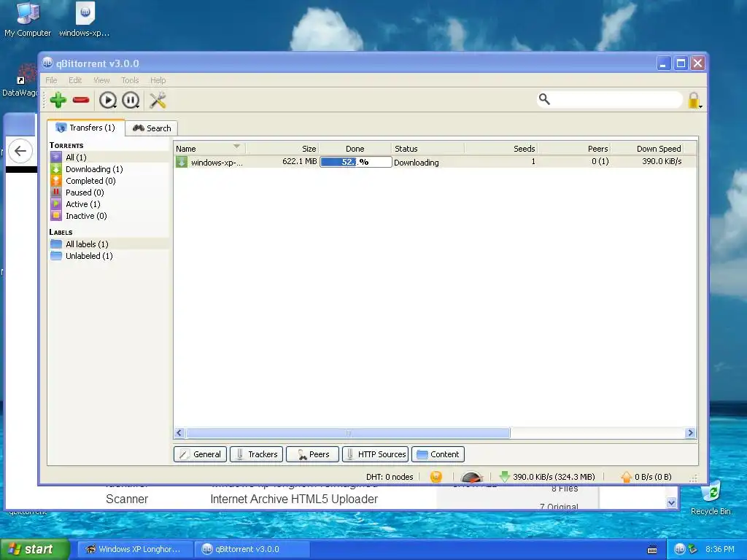Open the Trackers properties button
Viewport: 747px width, 560px height.
coord(256,454)
